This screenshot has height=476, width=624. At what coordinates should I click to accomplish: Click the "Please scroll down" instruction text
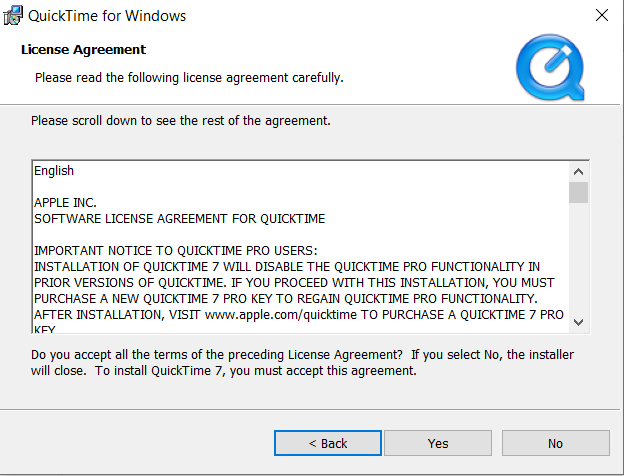[x=180, y=121]
